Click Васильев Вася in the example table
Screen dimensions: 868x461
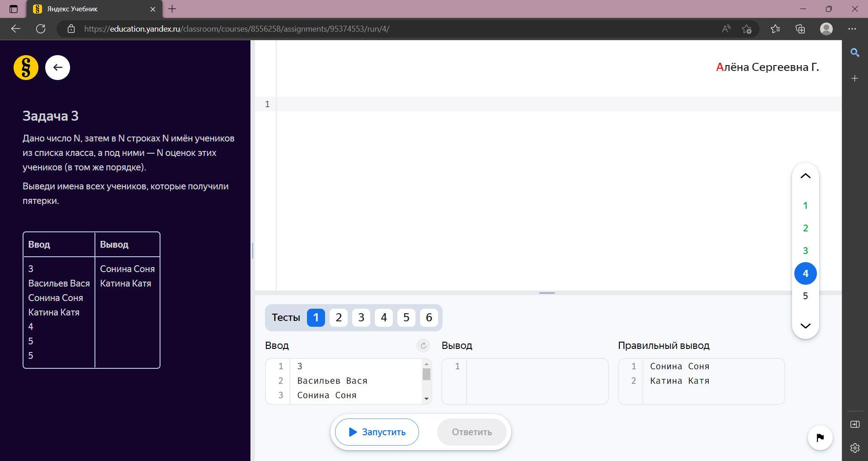[59, 283]
